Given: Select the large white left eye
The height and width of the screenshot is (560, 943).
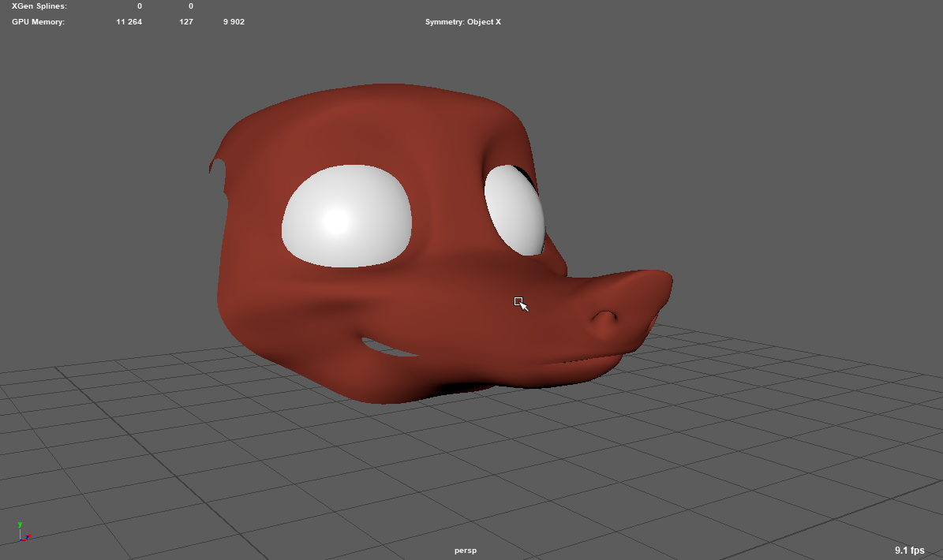Looking at the screenshot, I should click(x=346, y=216).
